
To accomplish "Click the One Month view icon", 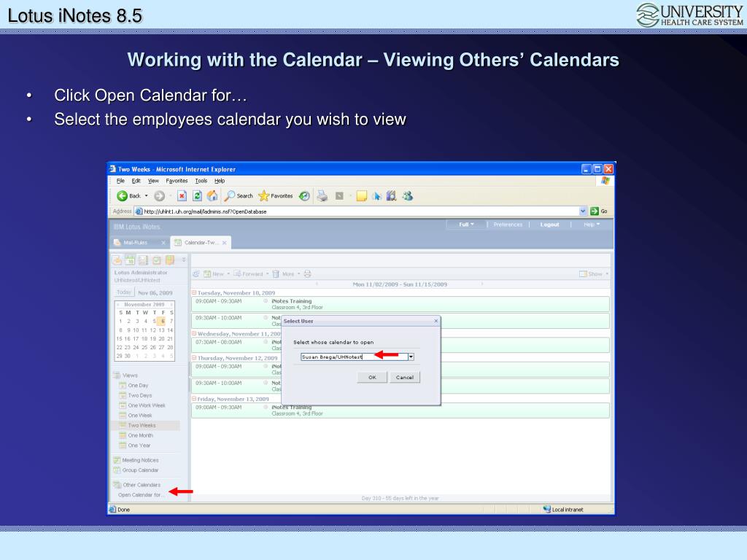I will pos(123,435).
